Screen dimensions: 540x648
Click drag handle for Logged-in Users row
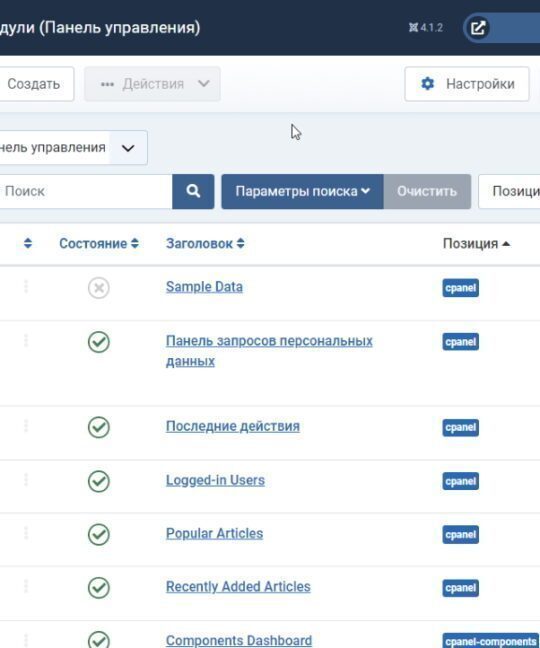26,480
